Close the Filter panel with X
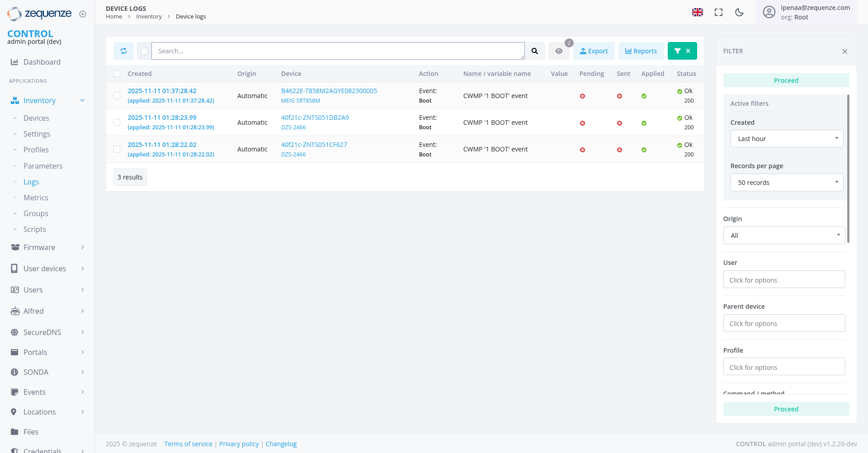Image resolution: width=868 pixels, height=453 pixels. click(x=845, y=52)
